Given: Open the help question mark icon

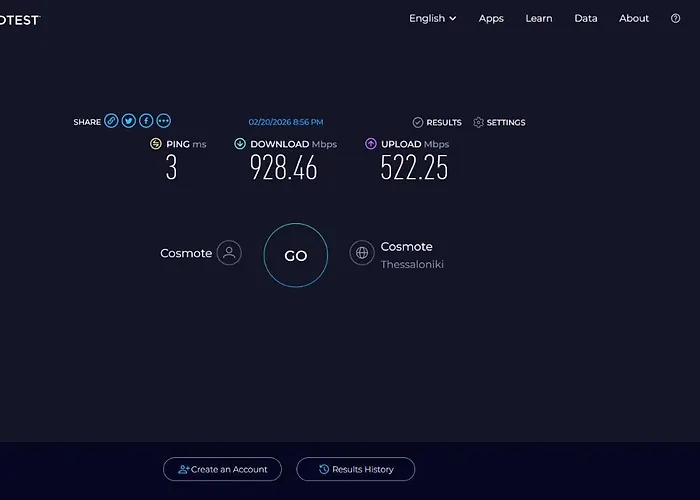Looking at the screenshot, I should [x=675, y=18].
